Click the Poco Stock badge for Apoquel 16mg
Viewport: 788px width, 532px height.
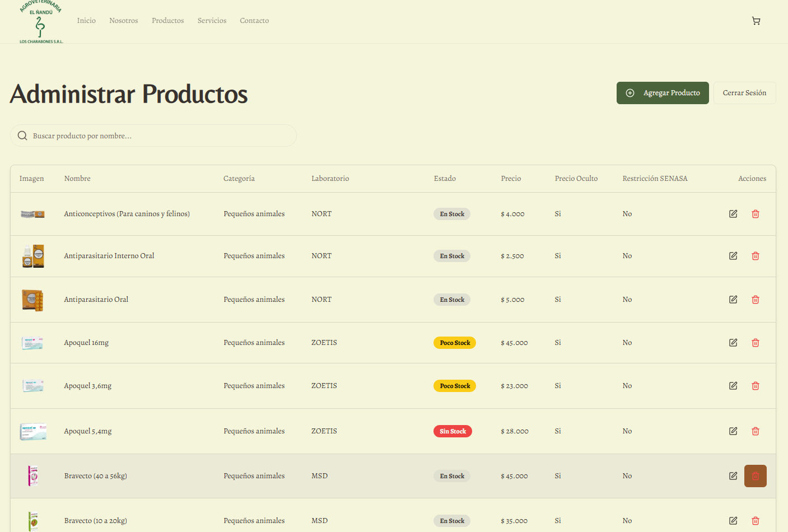tap(454, 343)
